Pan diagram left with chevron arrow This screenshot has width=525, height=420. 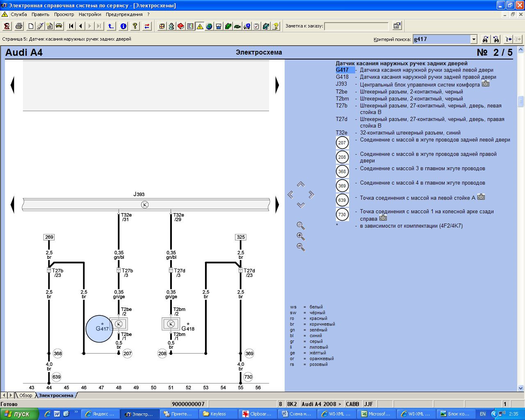[x=290, y=194]
